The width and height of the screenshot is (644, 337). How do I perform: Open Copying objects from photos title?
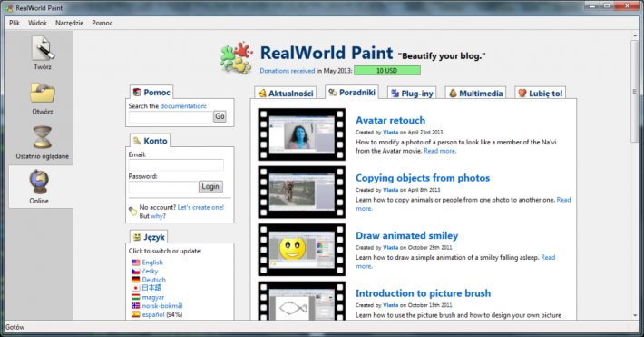tap(423, 178)
